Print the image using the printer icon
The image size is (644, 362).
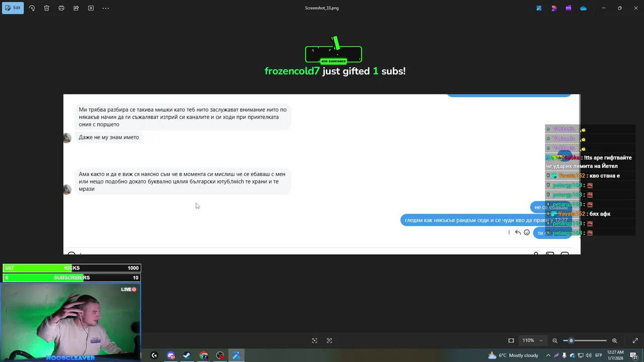point(61,8)
